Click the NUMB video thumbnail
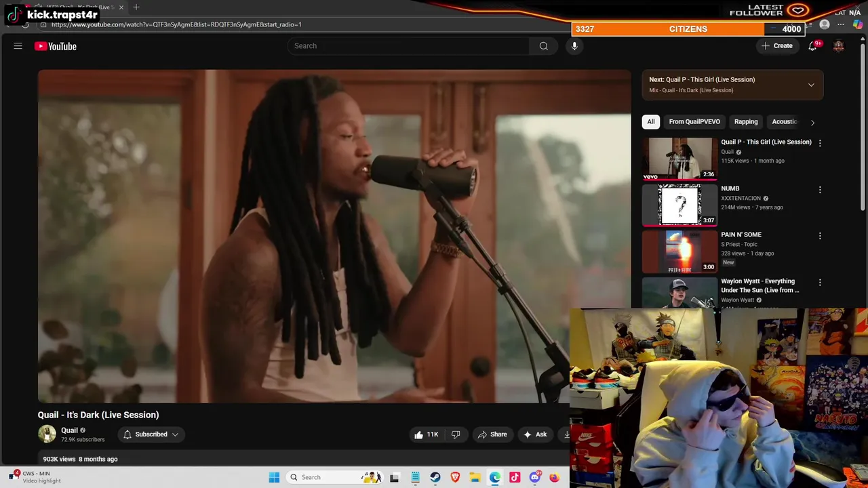The height and width of the screenshot is (488, 868). [x=679, y=205]
